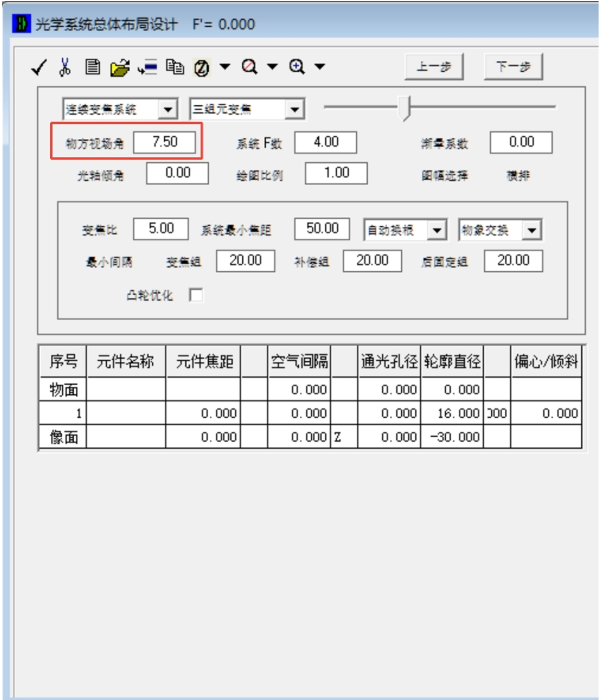
Task: Expand the 三组元变焦 dropdown
Action: tap(294, 110)
